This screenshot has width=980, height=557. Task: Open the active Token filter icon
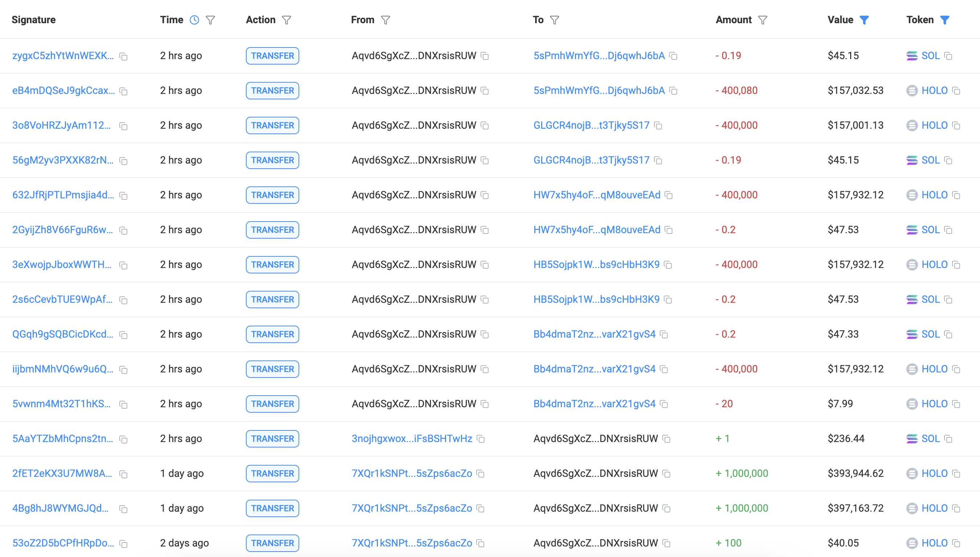click(x=945, y=20)
